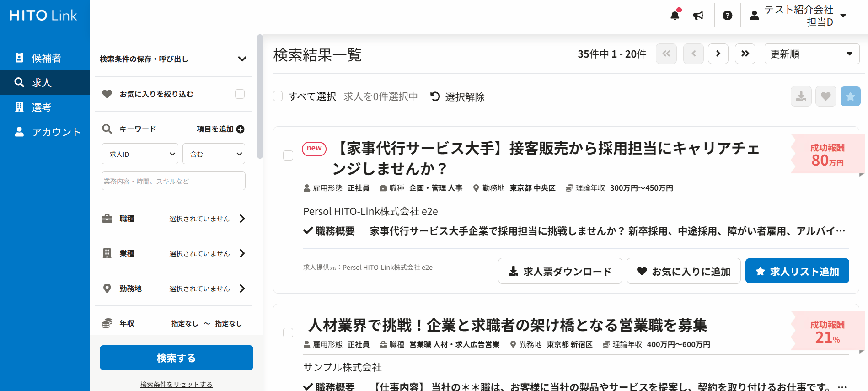Click 検索条件をリセットする link

pos(177,384)
